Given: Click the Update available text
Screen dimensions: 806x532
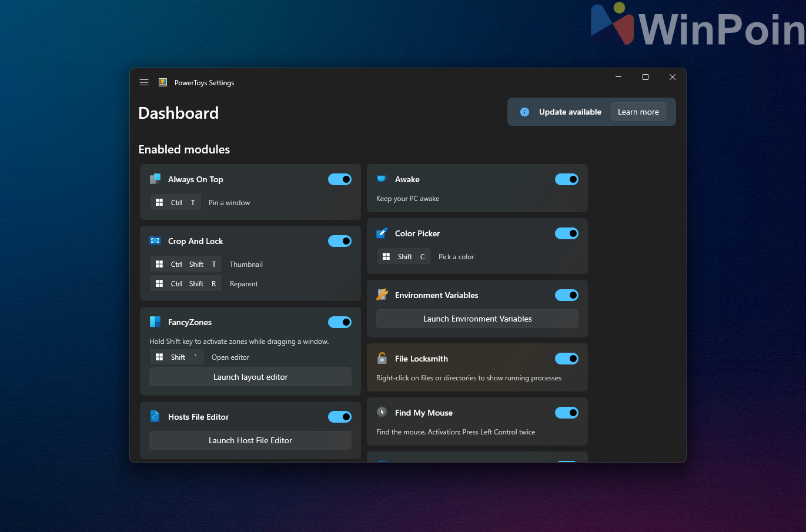Looking at the screenshot, I should [x=570, y=112].
